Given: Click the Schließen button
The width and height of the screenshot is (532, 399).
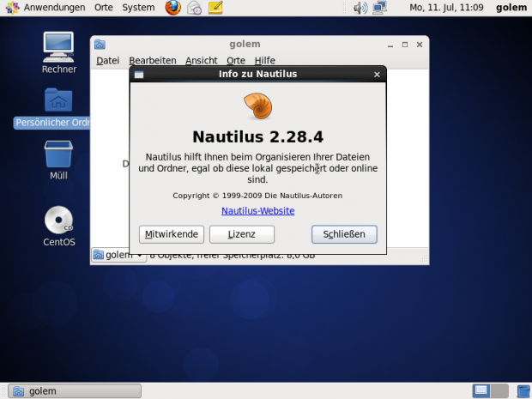Looking at the screenshot, I should [344, 234].
